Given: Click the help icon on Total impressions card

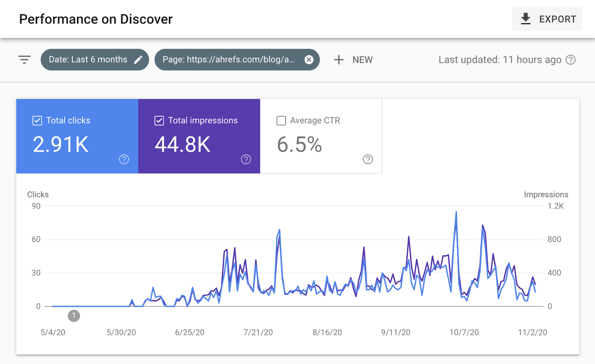Looking at the screenshot, I should point(246,160).
